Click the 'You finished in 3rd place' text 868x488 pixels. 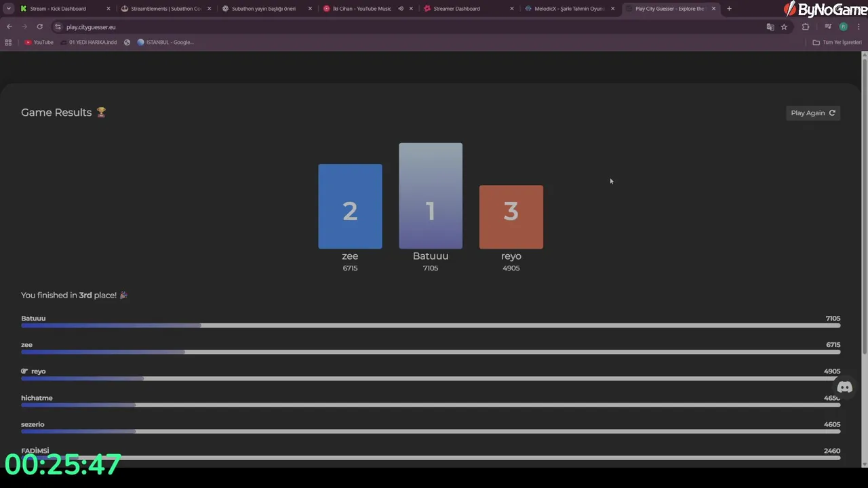(x=68, y=296)
